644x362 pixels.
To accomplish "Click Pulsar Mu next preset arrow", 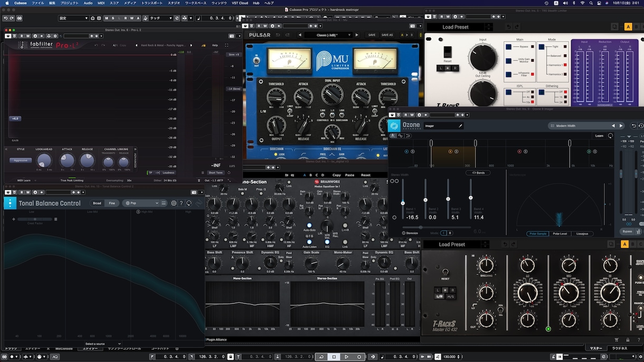I will click(x=357, y=35).
